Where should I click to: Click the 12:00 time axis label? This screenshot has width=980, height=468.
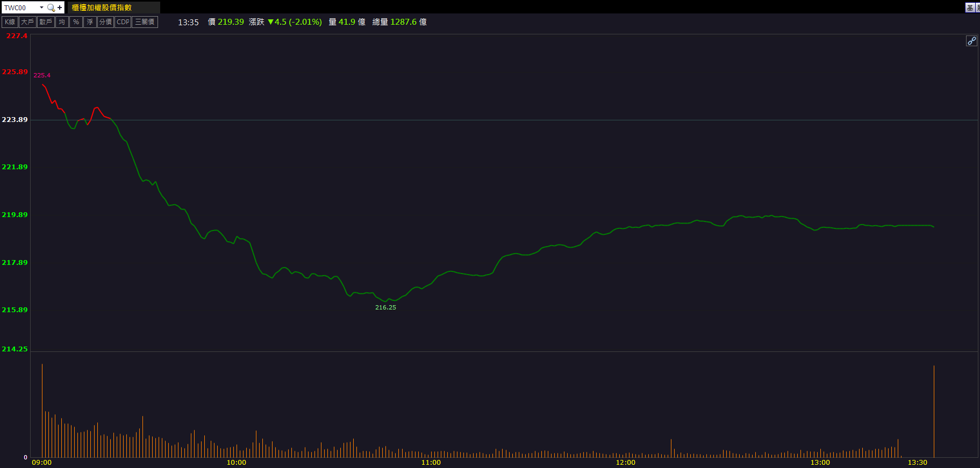[626, 463]
